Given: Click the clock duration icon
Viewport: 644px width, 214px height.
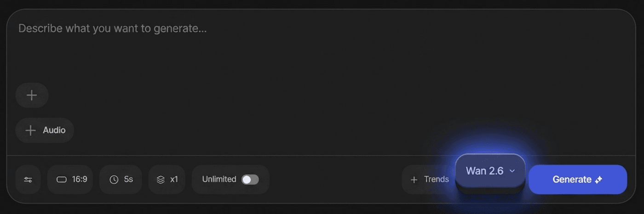Looking at the screenshot, I should [x=114, y=180].
